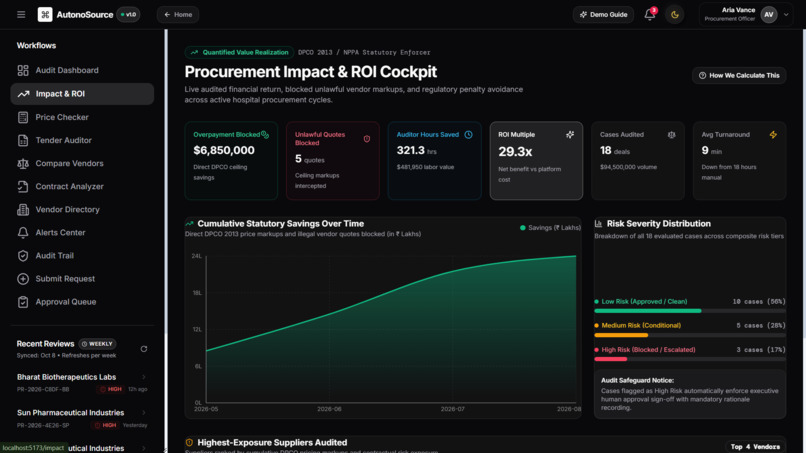Click the ROI Multiple sparkle icon

[x=570, y=135]
